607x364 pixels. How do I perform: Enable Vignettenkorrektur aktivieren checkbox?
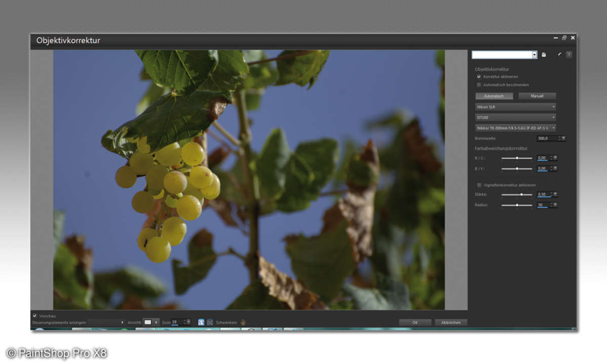pyautogui.click(x=479, y=185)
